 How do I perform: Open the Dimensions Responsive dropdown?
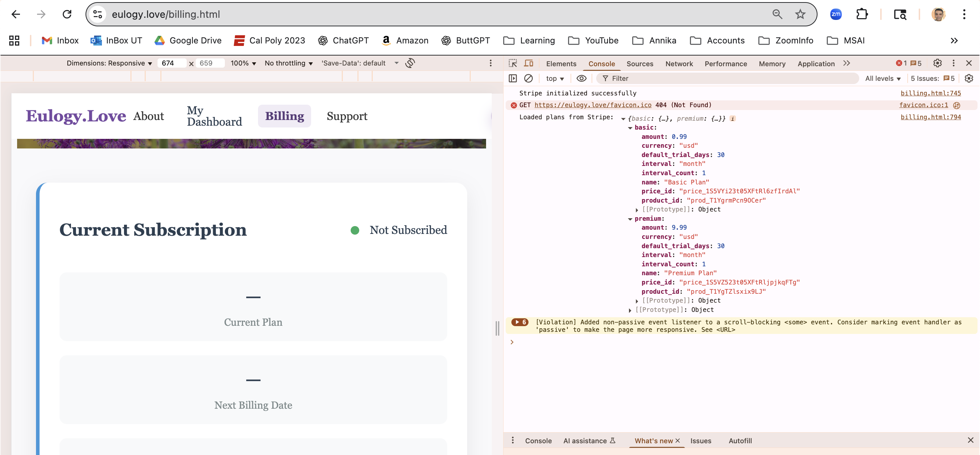click(109, 63)
